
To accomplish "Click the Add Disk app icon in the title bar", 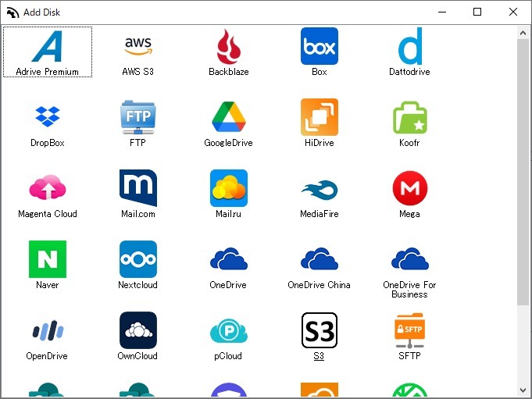I will (x=12, y=12).
